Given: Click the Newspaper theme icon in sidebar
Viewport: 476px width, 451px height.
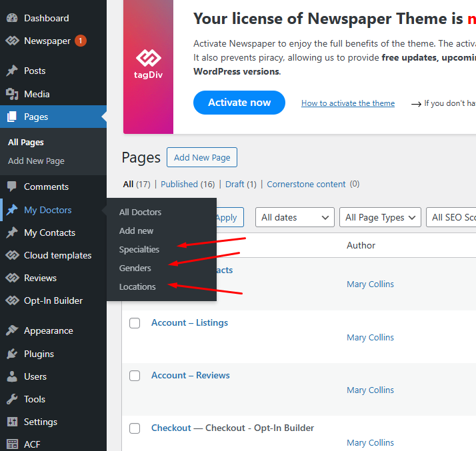Looking at the screenshot, I should tap(12, 41).
